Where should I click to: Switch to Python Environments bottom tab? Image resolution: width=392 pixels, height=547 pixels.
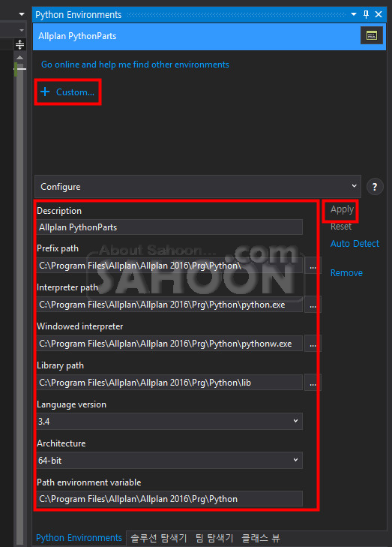coord(79,537)
